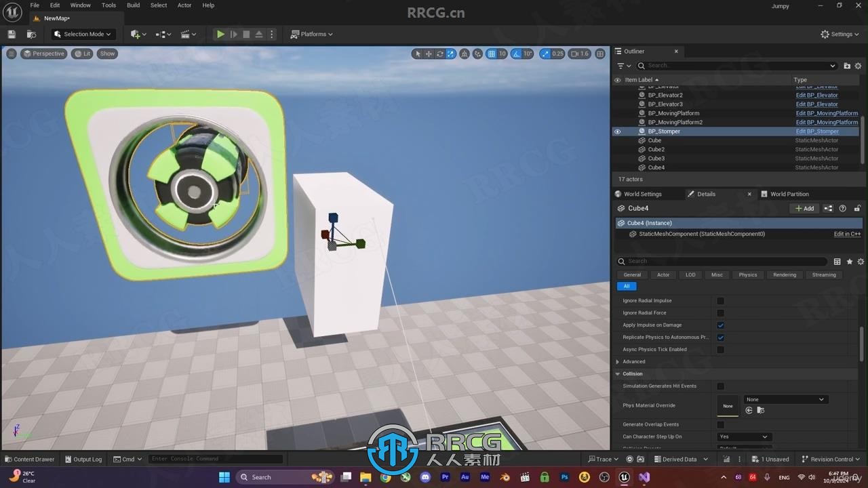Open the Outliner filter dropdown
This screenshot has width=868, height=488.
pyautogui.click(x=624, y=66)
